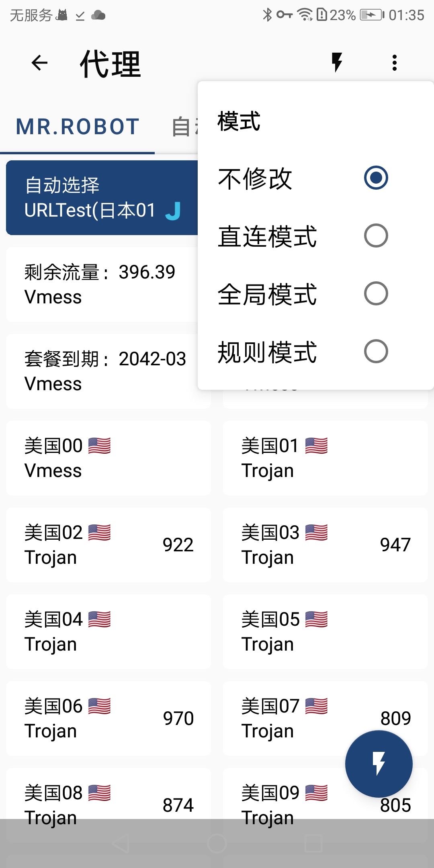
Task: Choose the 自动选择 URLTest proxy card
Action: 102,197
